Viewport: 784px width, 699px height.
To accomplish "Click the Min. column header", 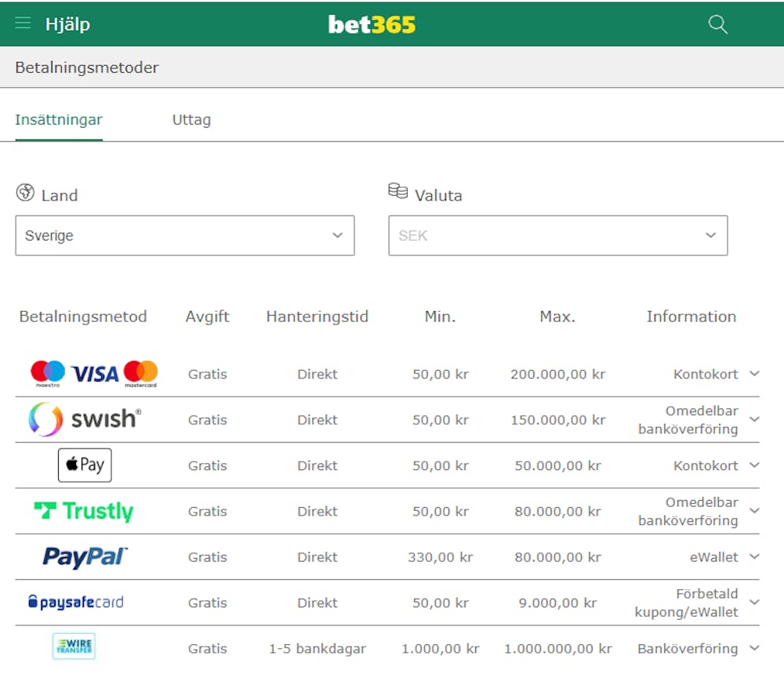I will (440, 317).
